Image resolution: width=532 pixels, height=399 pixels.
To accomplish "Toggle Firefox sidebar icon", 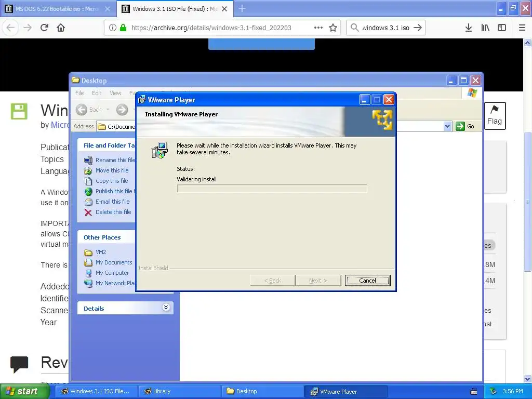I will tap(502, 28).
